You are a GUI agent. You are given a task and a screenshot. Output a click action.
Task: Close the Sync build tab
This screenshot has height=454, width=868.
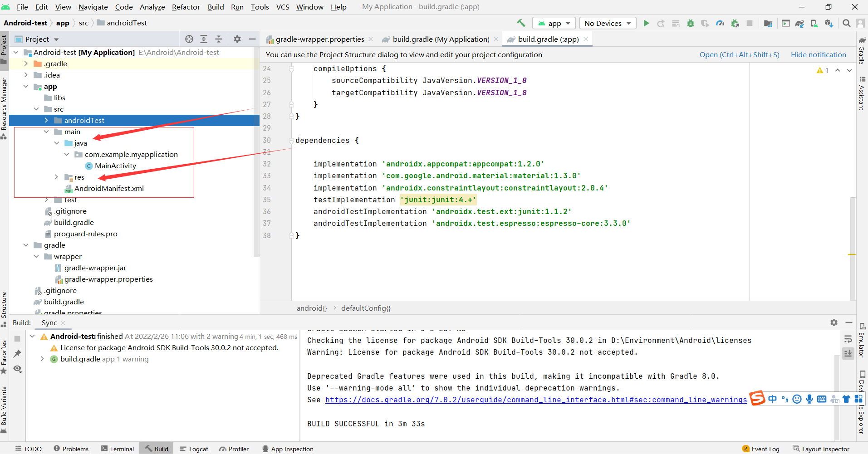point(63,323)
